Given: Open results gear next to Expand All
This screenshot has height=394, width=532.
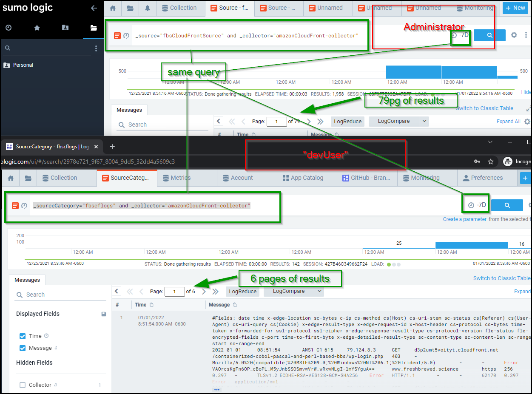Looking at the screenshot, I should click(x=527, y=122).
